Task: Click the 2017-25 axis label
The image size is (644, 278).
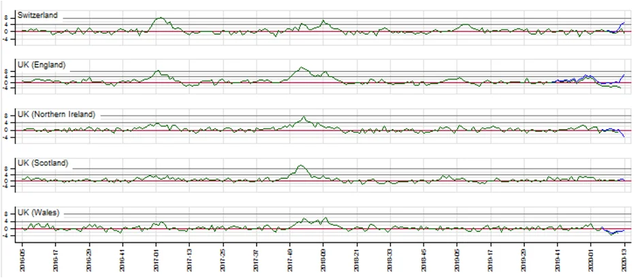Action: [223, 260]
